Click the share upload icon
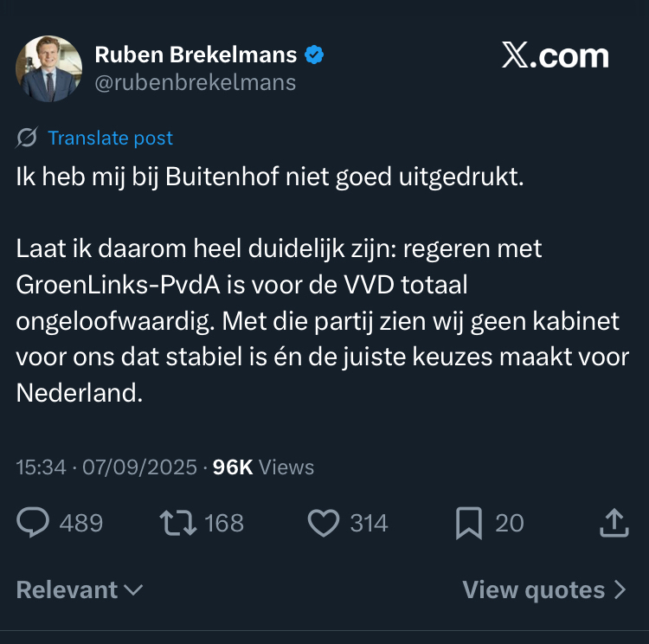This screenshot has height=644, width=649. [x=613, y=522]
